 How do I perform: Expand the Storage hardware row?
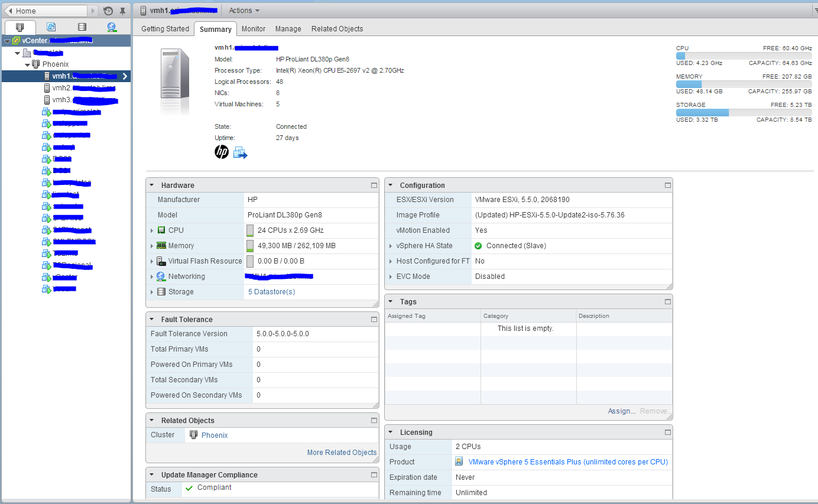click(152, 292)
